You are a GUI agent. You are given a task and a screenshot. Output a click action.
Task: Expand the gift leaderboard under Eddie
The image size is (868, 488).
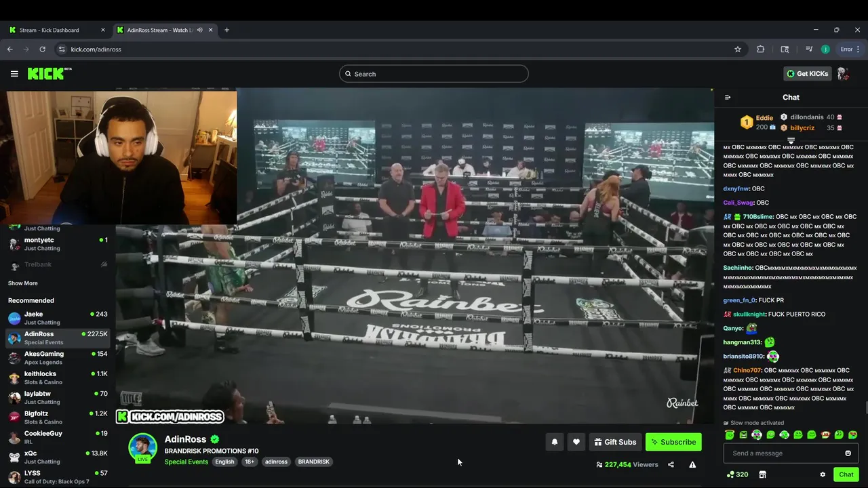coord(791,140)
